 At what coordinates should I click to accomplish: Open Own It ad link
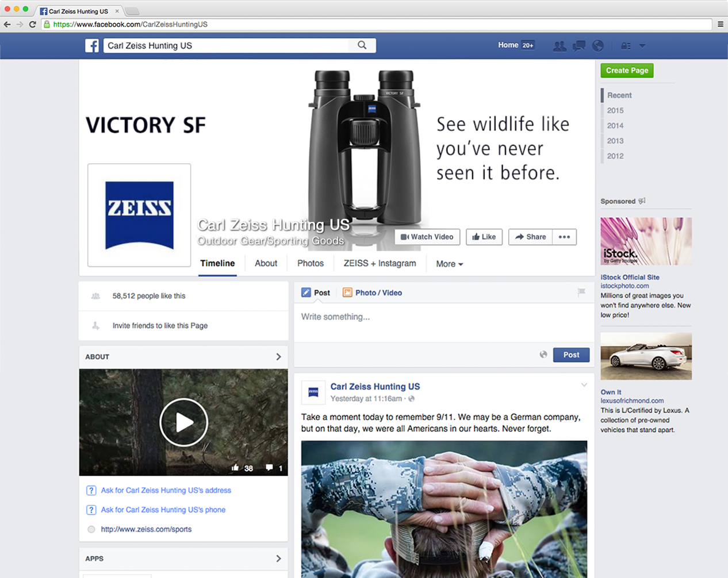[x=611, y=392]
